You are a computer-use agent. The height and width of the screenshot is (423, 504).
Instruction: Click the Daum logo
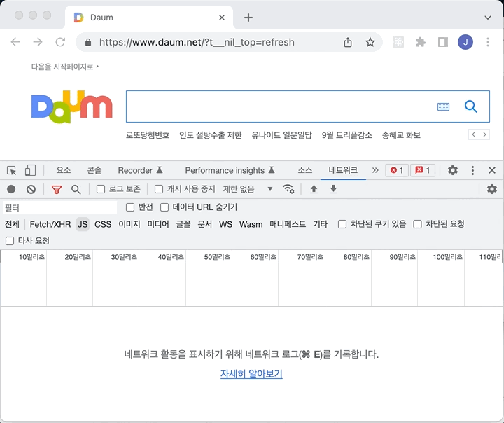click(71, 106)
